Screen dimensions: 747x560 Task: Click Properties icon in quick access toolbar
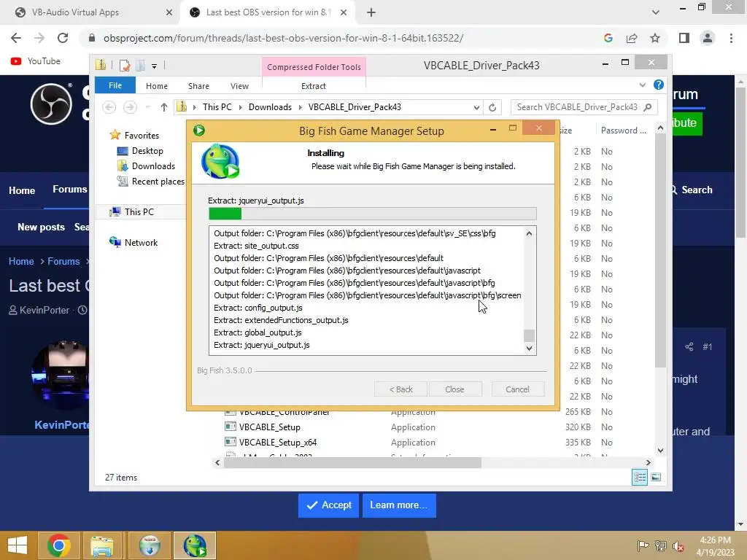[125, 66]
